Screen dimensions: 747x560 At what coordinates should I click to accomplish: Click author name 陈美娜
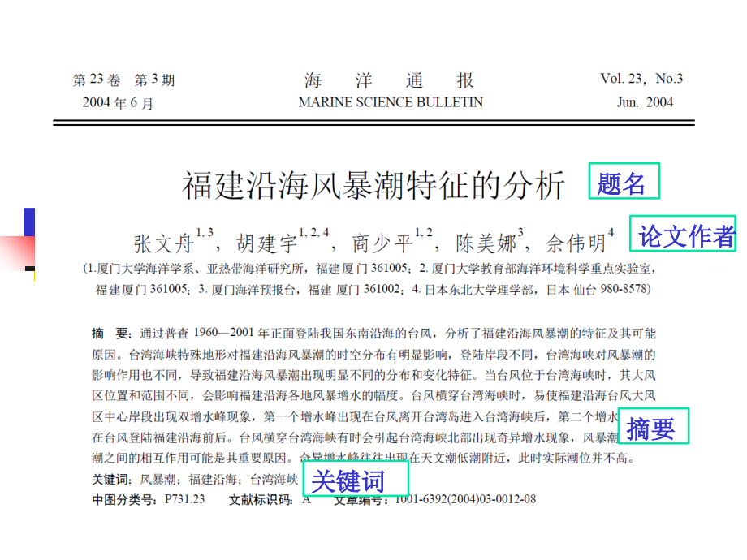pyautogui.click(x=486, y=243)
